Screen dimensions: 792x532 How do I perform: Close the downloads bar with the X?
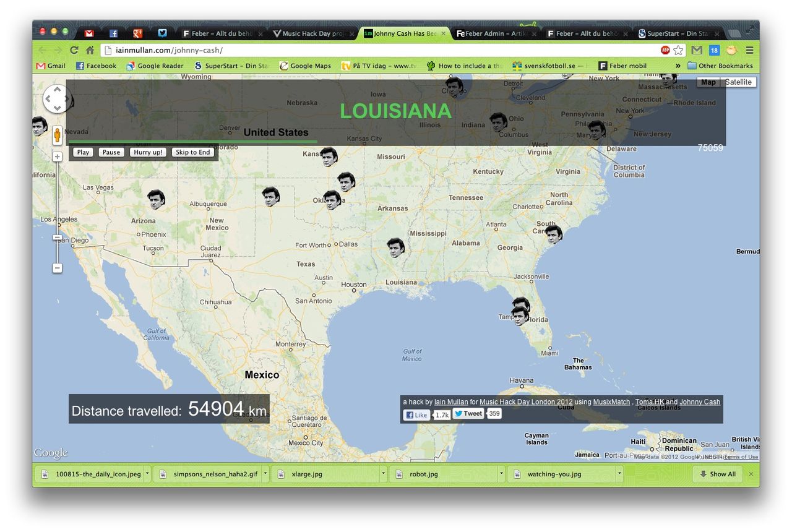(751, 474)
